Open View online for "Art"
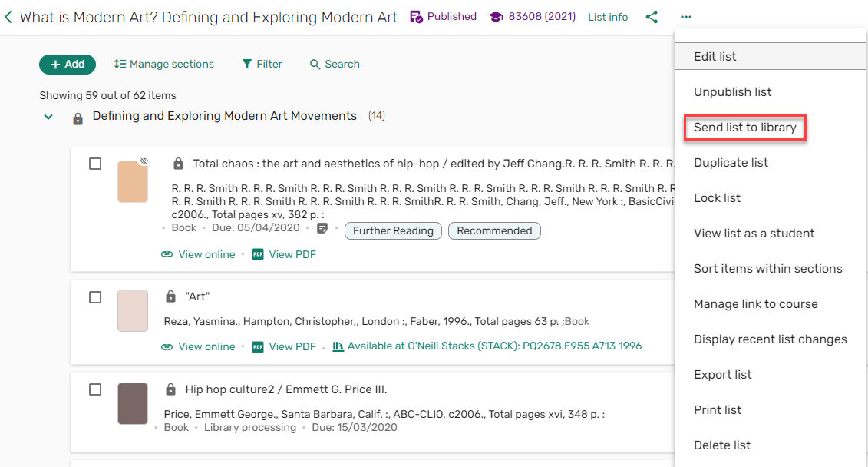Viewport: 868px width, 467px height. [x=198, y=346]
